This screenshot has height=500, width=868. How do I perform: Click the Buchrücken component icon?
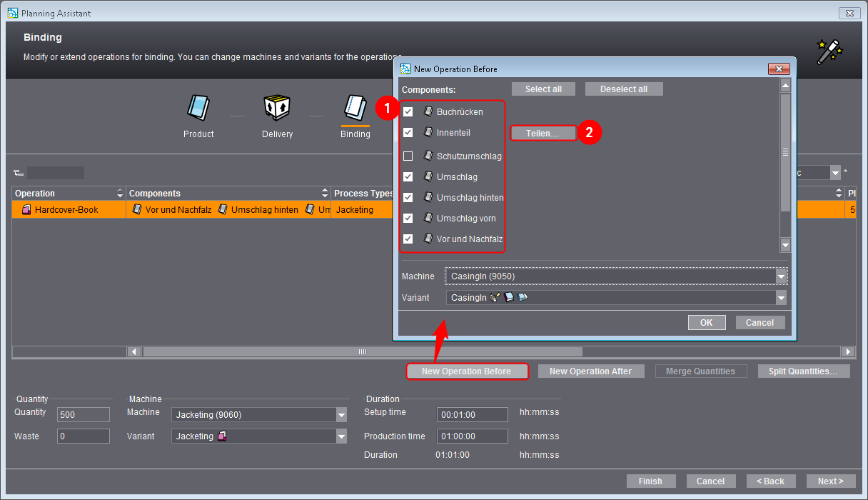(x=428, y=112)
